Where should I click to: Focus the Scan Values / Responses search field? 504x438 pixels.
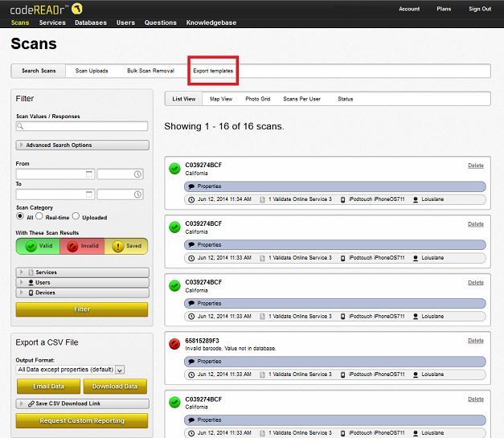click(82, 126)
